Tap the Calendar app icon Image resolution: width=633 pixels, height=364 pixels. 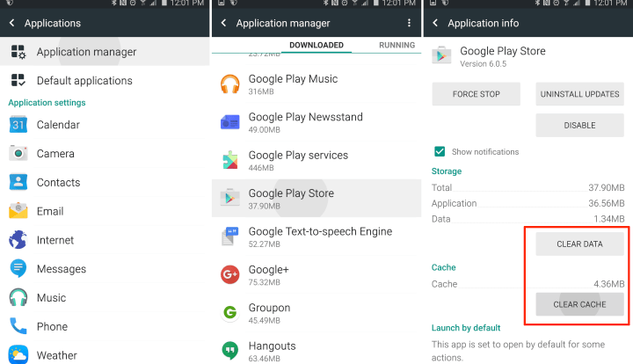click(x=18, y=125)
